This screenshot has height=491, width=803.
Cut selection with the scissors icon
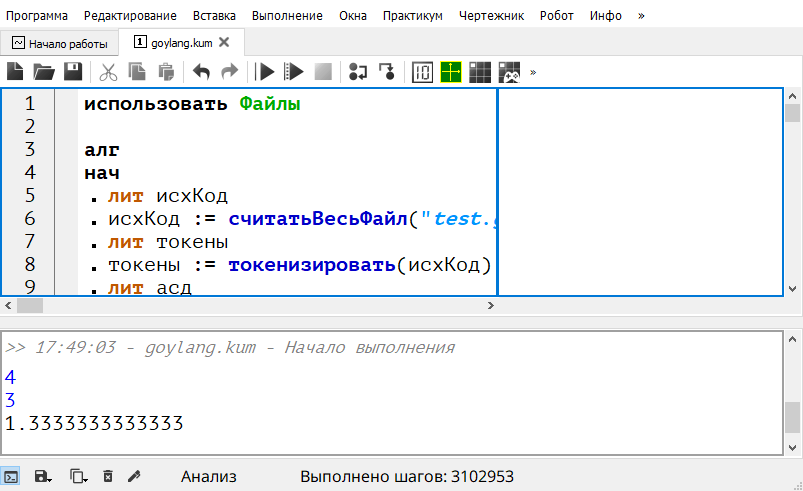click(x=108, y=72)
